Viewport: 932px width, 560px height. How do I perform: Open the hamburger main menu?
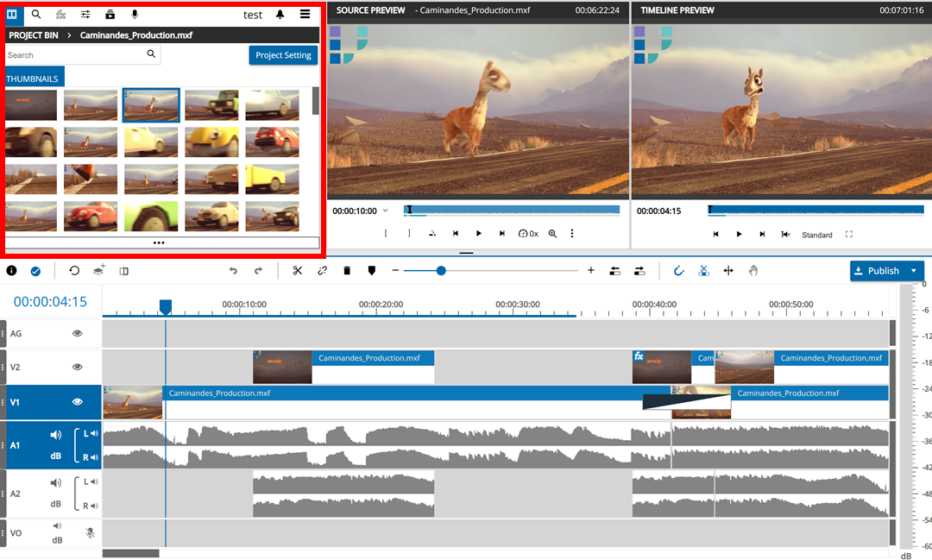pyautogui.click(x=305, y=15)
